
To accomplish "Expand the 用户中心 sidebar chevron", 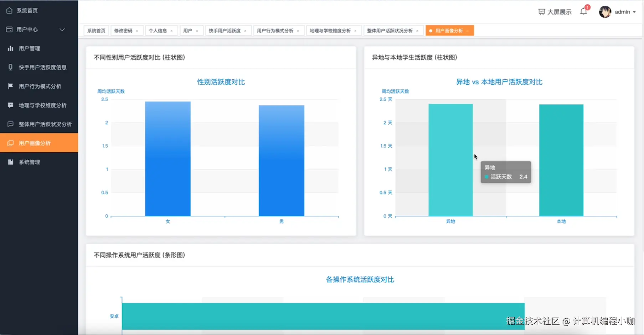I will (x=62, y=30).
